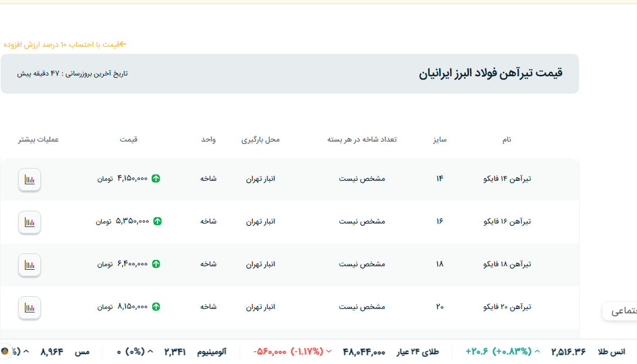Open price chart for Tirahan 20 Faiko
Viewport: 637px width, 364px height.
[29, 308]
